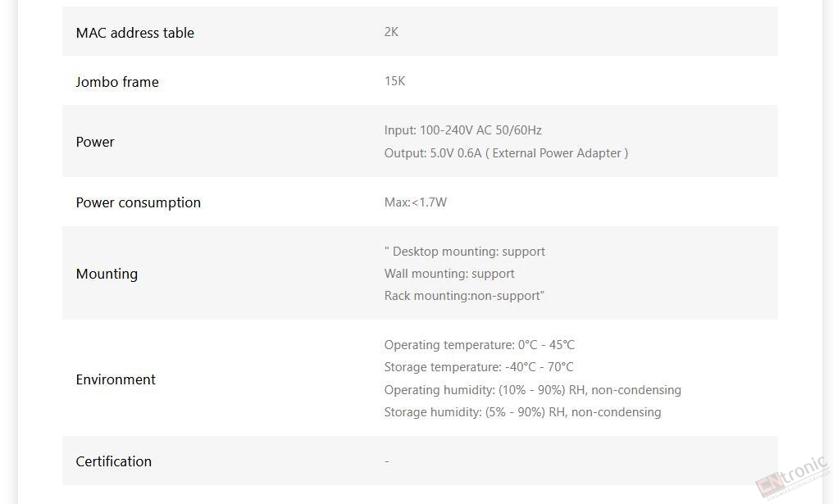
Task: Click the 15K jumbo frame value
Action: (x=394, y=81)
